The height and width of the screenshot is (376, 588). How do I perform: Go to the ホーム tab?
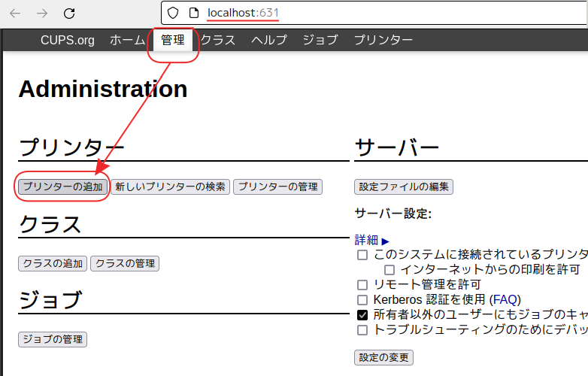128,40
